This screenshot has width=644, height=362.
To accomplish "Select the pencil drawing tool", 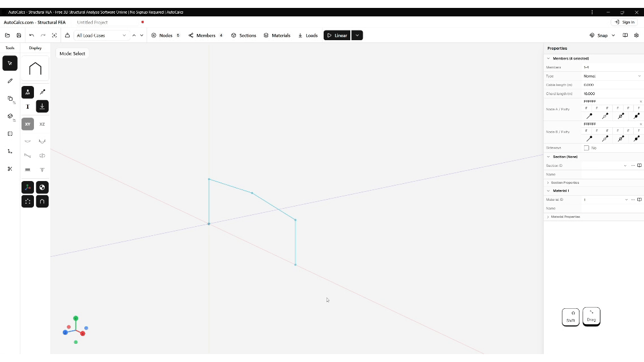I will click(x=10, y=81).
